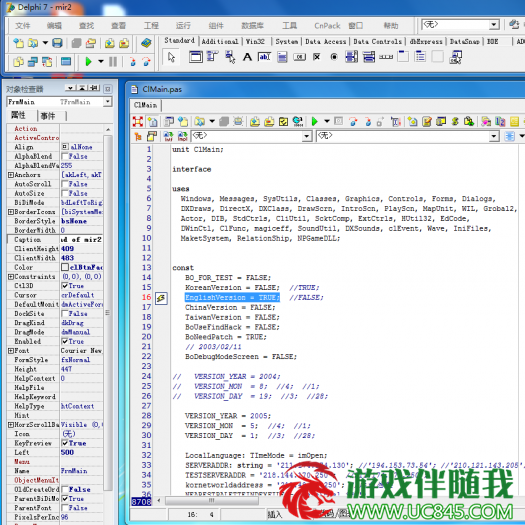Open the Run button dropdown arrow
525x525 pixels.
pos(101,62)
